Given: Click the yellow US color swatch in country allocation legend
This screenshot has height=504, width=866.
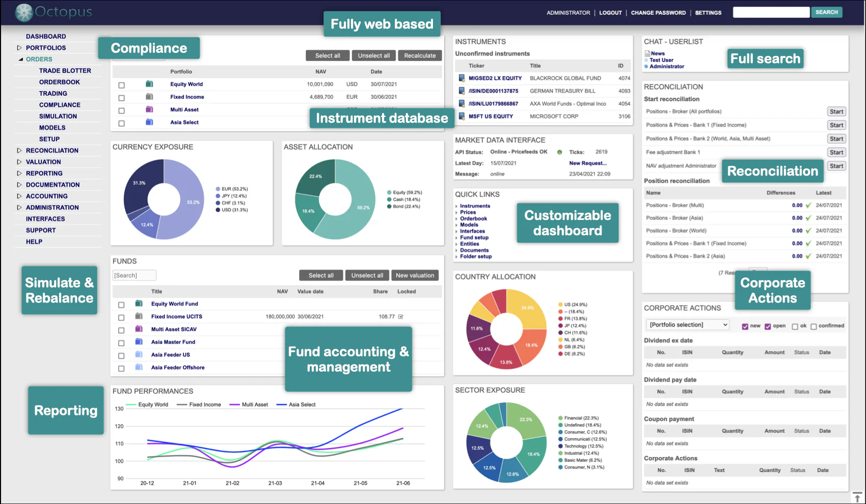Looking at the screenshot, I should [x=561, y=304].
